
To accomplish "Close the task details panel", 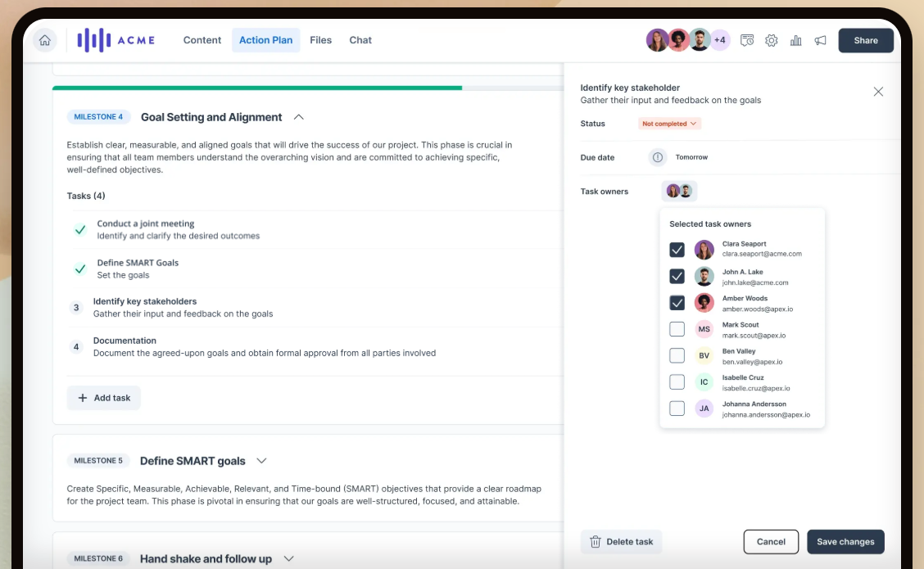I will pos(878,92).
